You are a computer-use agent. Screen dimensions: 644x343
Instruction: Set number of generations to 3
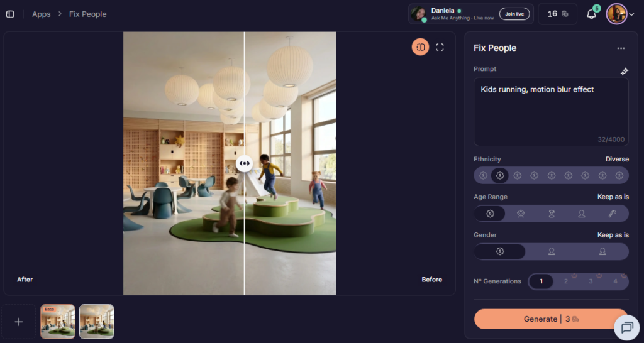click(x=591, y=281)
